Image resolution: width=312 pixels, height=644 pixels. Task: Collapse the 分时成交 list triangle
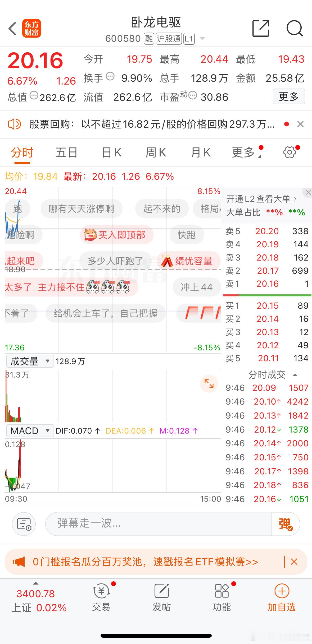(x=295, y=375)
